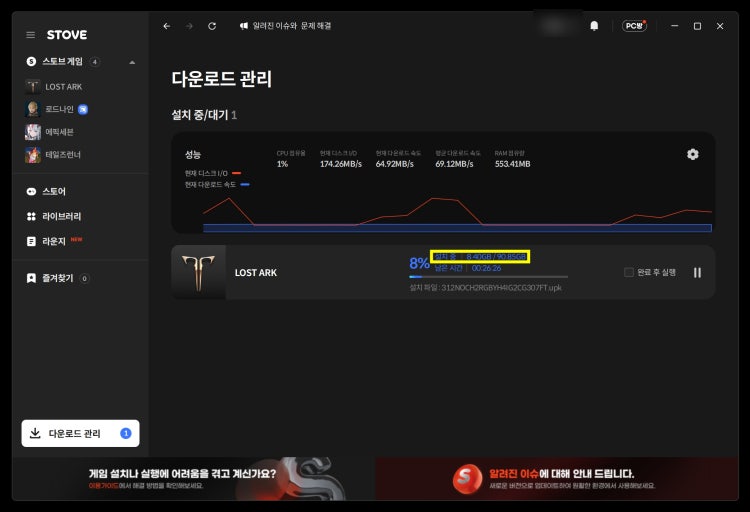
Task: Click the download count badge showing 1
Action: (126, 434)
